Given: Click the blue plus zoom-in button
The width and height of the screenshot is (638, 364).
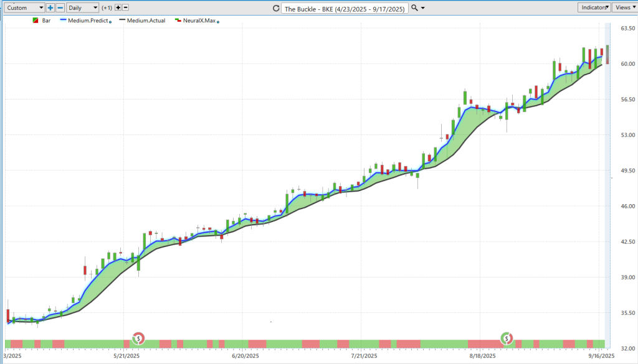Looking at the screenshot, I should click(50, 7).
